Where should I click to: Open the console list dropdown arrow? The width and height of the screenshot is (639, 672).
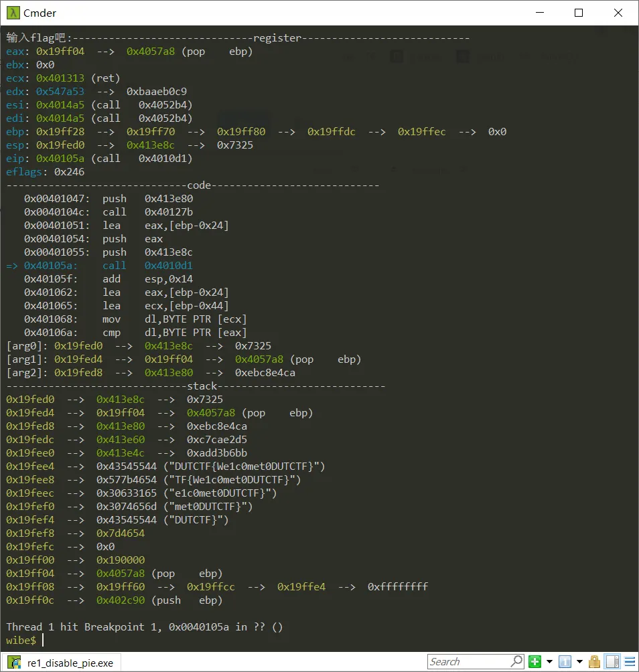[580, 662]
